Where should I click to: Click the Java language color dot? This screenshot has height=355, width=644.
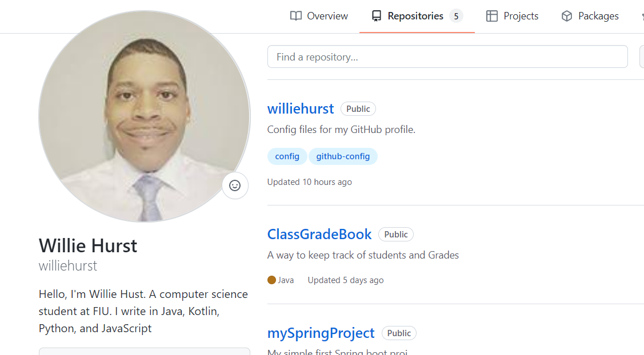(x=271, y=280)
